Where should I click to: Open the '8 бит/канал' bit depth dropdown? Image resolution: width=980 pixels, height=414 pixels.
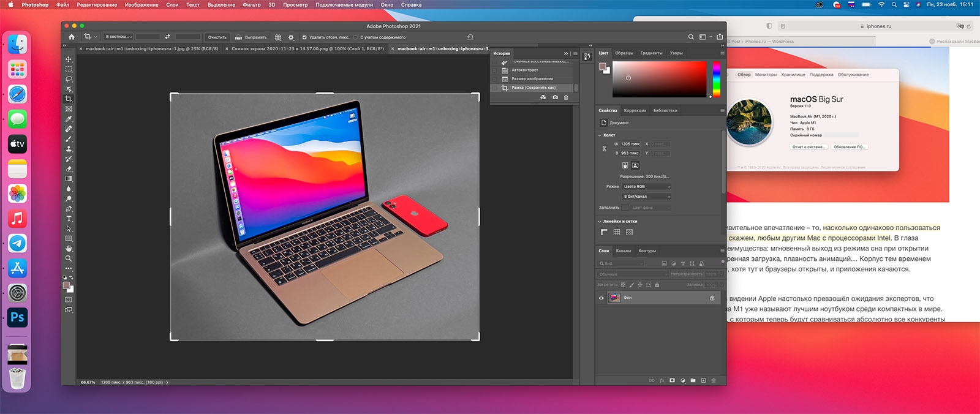click(647, 197)
